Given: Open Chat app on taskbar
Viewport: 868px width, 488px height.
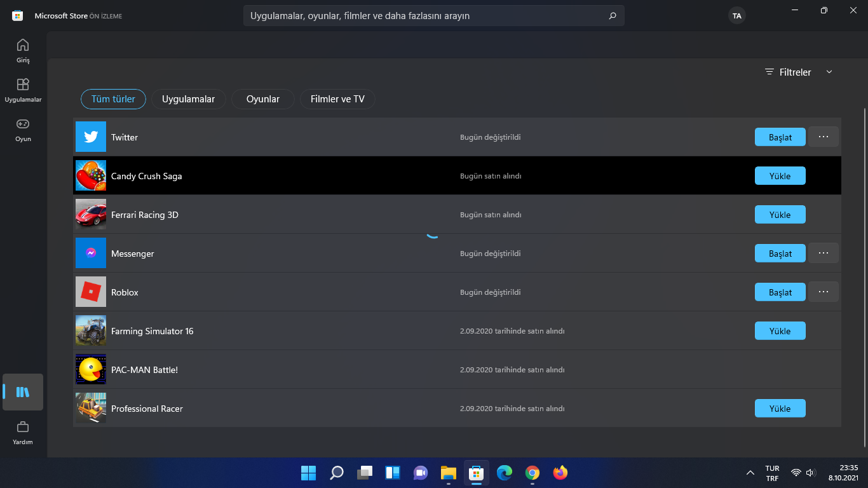Looking at the screenshot, I should [x=421, y=473].
